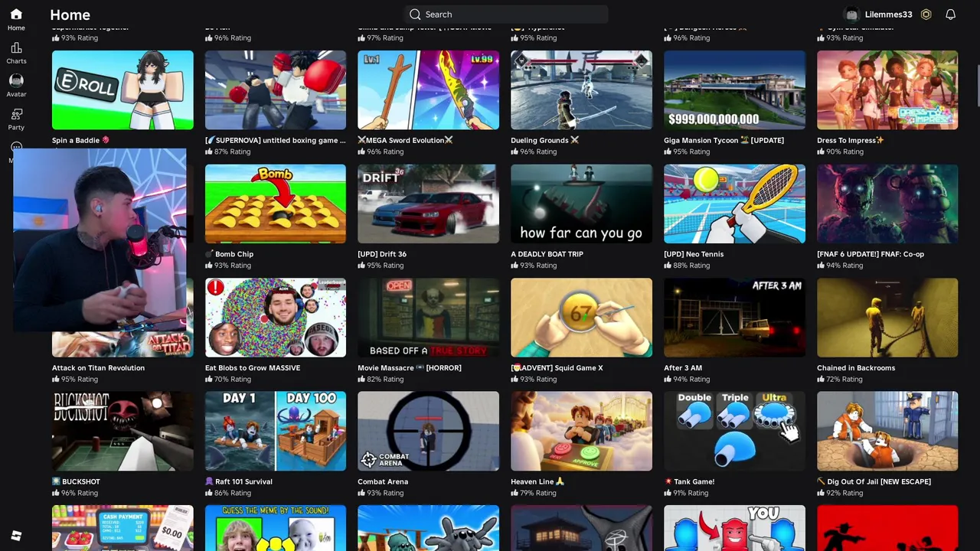Image resolution: width=980 pixels, height=551 pixels.
Task: Click the Attack on Titan Revolution title
Action: [98, 368]
